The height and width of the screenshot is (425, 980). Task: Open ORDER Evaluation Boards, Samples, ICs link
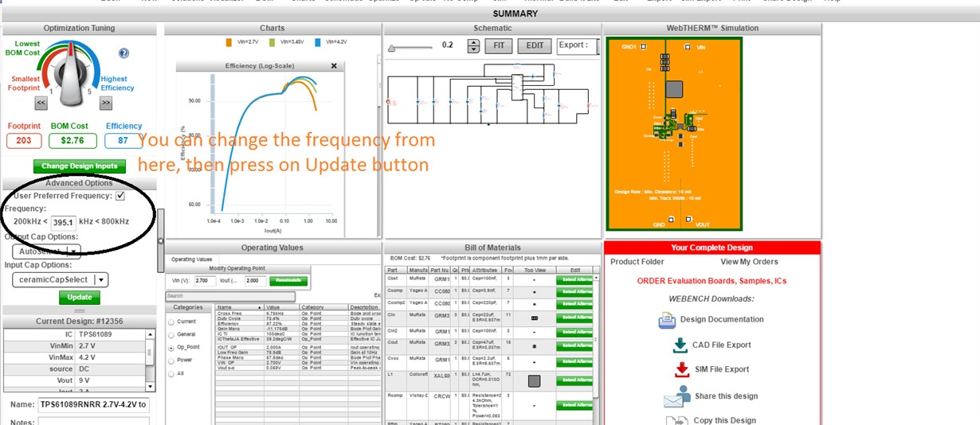click(711, 281)
